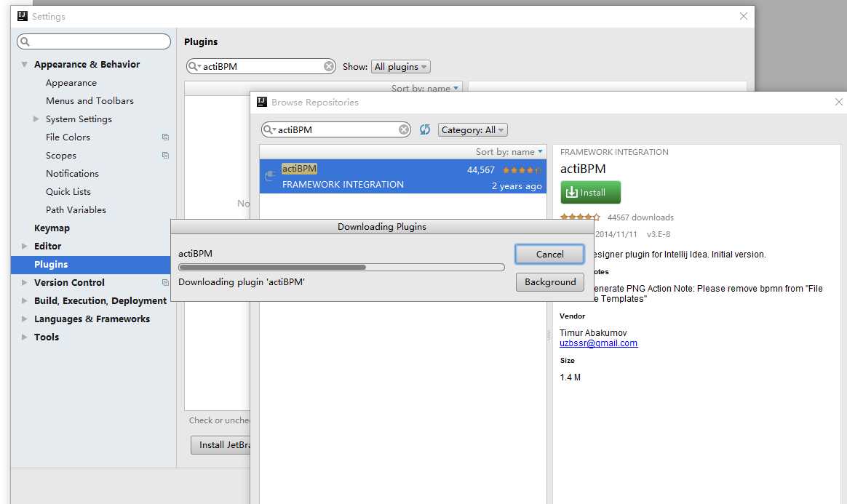Viewport: 847px width, 504px height.
Task: Clear the actiBPM search in Browse Repositories
Action: coord(404,129)
